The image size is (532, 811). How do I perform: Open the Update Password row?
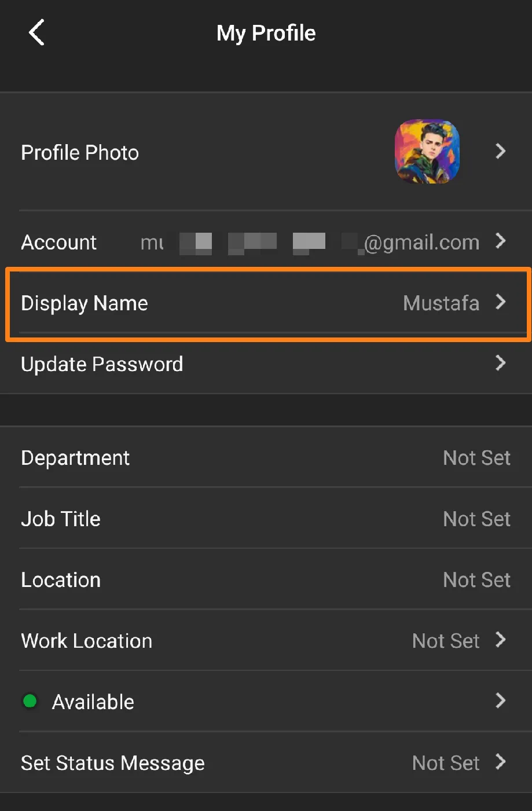pos(266,364)
